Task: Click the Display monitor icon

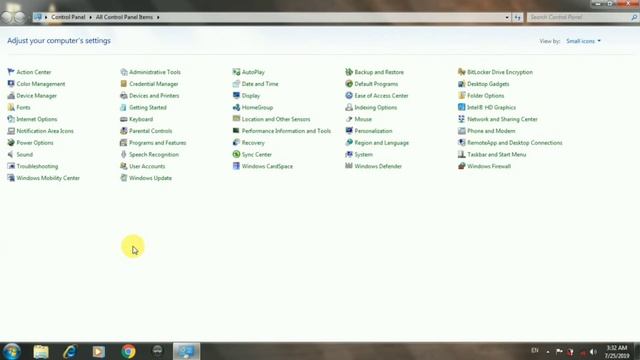Action: tap(236, 96)
